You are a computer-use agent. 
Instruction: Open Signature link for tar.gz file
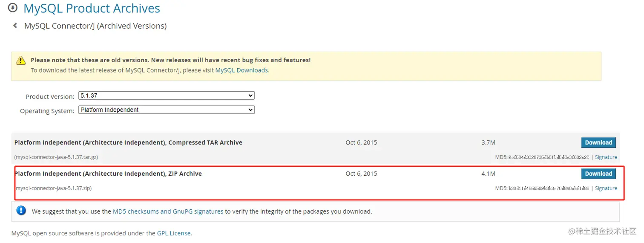(x=606, y=157)
